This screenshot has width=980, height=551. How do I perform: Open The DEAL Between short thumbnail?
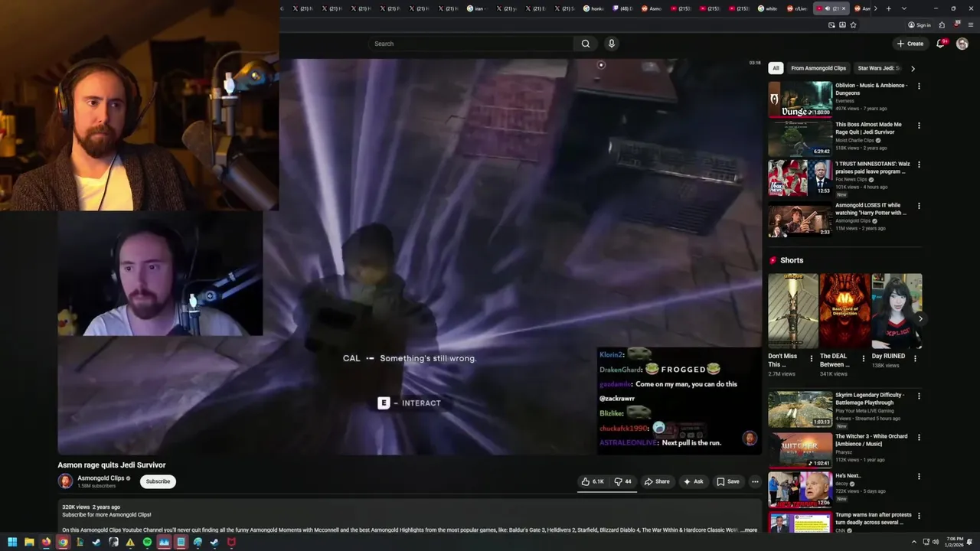coord(844,311)
